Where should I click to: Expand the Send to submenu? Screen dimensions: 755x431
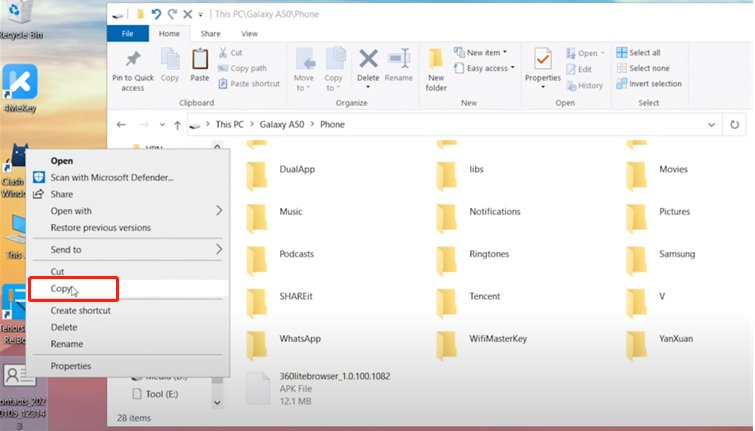pyautogui.click(x=128, y=249)
